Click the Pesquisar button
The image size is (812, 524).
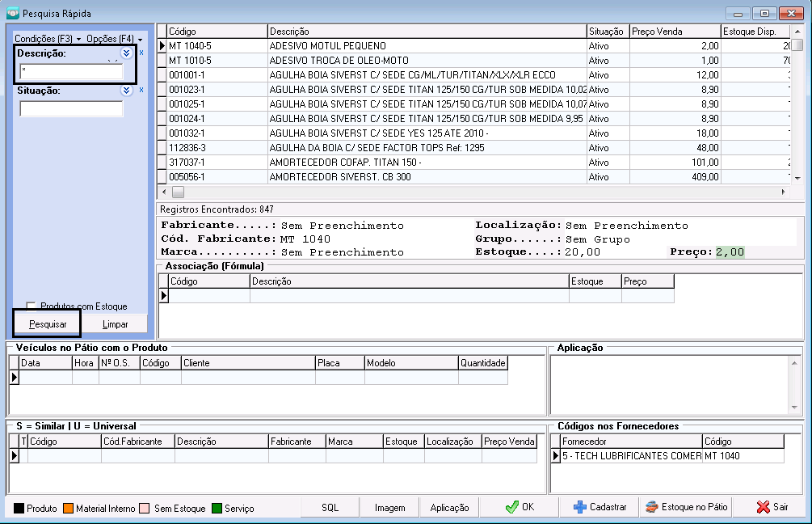pos(48,324)
